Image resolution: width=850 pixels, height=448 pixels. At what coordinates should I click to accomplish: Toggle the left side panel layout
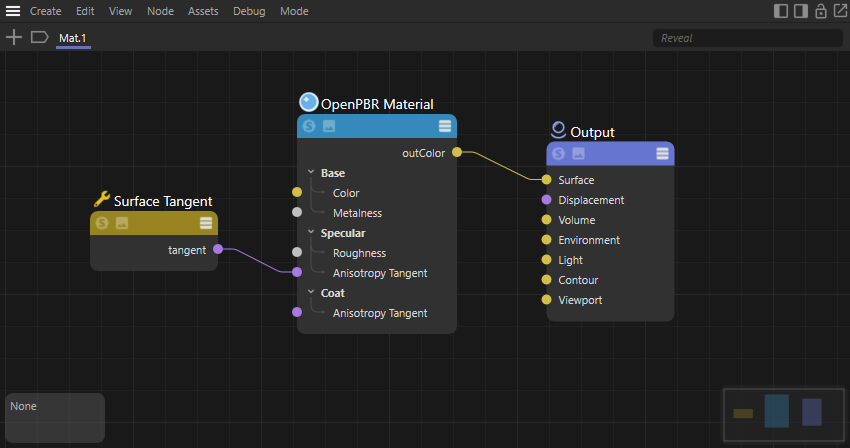tap(781, 11)
